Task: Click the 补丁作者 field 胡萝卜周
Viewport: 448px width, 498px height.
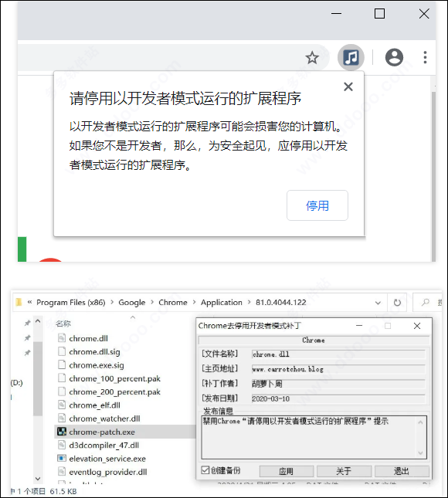Action: pos(338,384)
